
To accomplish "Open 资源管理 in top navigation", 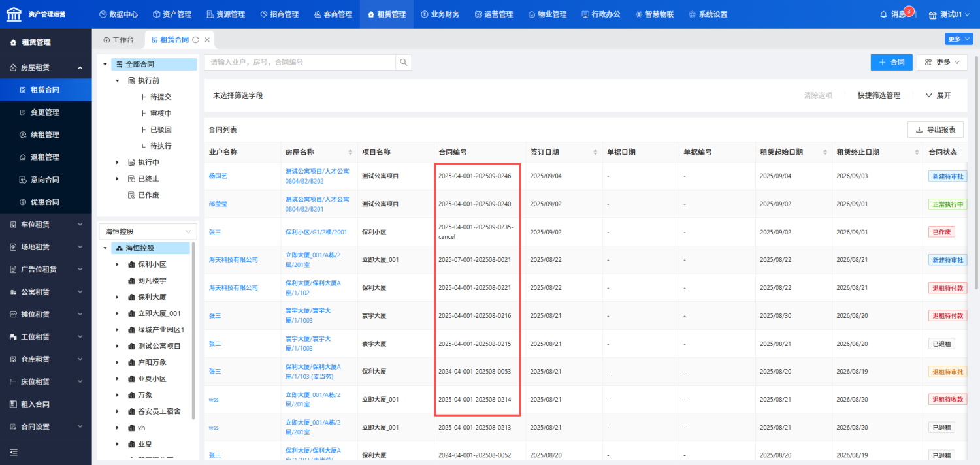I will pyautogui.click(x=225, y=14).
